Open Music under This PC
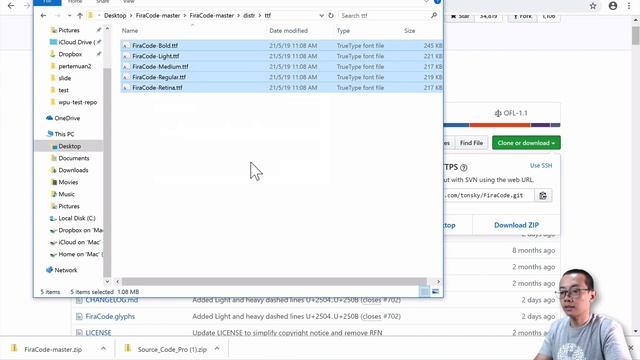640x360 pixels. pyautogui.click(x=66, y=194)
